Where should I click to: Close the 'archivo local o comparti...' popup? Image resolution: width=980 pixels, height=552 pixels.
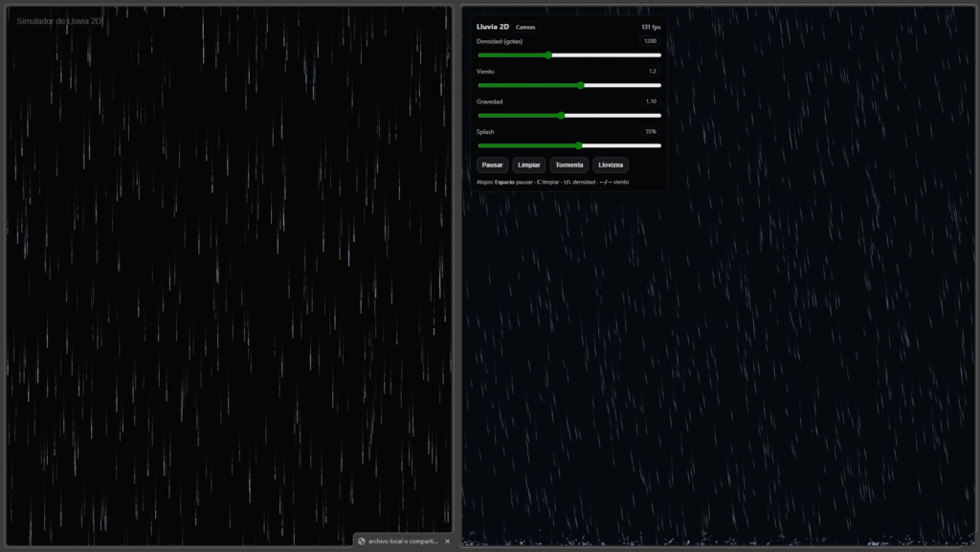coord(447,541)
